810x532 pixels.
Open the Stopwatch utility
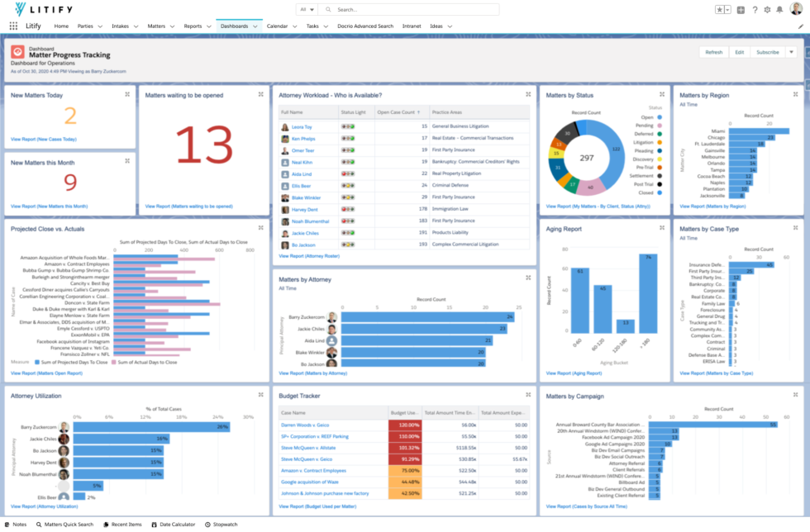click(222, 524)
